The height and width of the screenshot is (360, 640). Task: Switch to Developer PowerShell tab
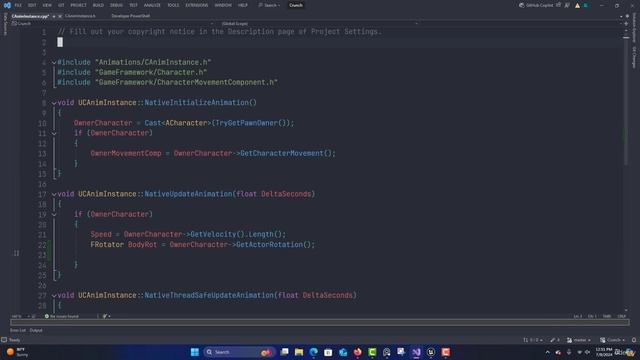131,16
